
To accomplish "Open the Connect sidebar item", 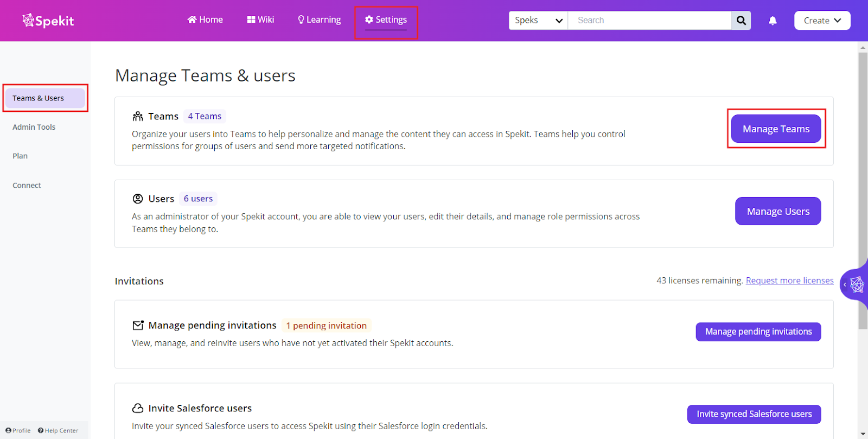I will 27,185.
